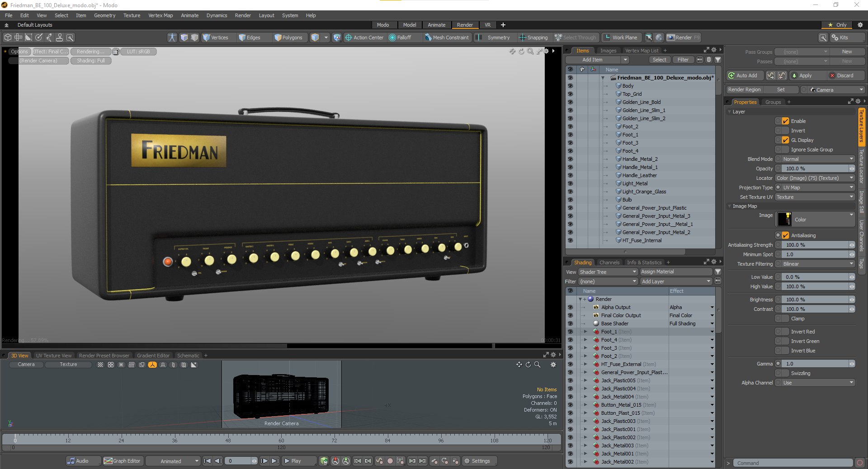This screenshot has width=868, height=469.
Task: Open the Animated dropdown in the timeline bar
Action: (x=173, y=461)
